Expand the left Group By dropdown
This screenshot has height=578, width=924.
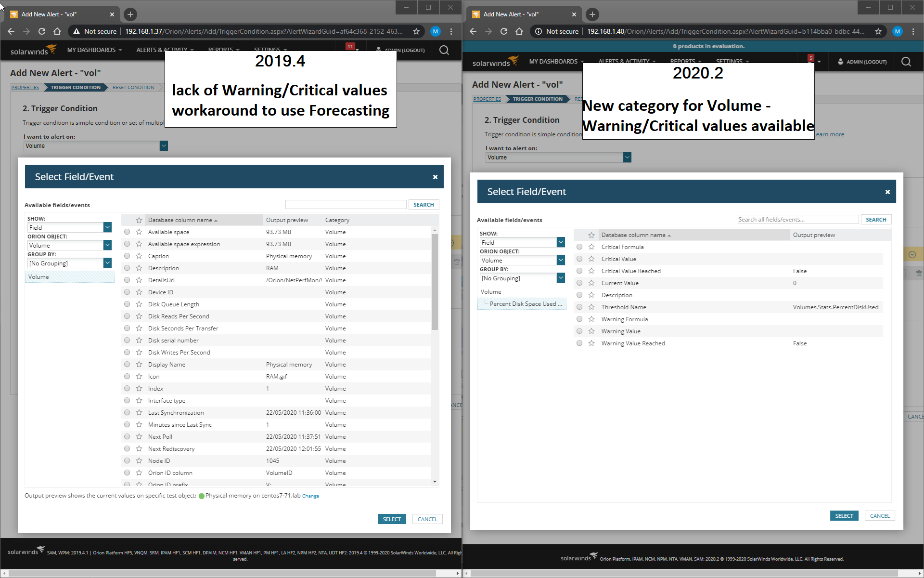(x=107, y=263)
